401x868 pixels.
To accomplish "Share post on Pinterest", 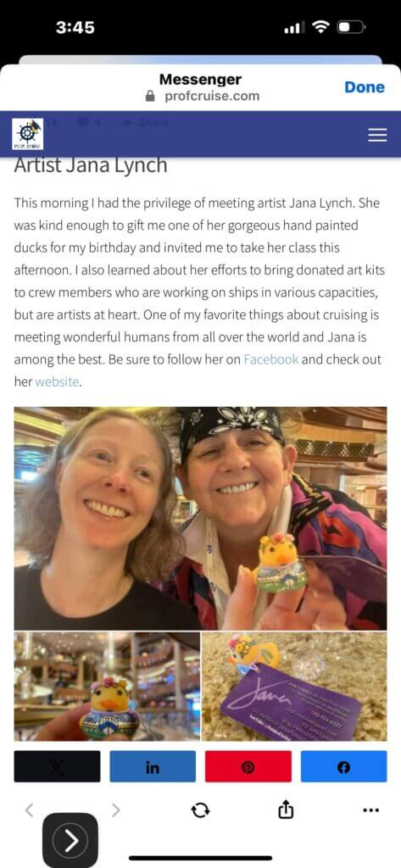I will (x=248, y=766).
